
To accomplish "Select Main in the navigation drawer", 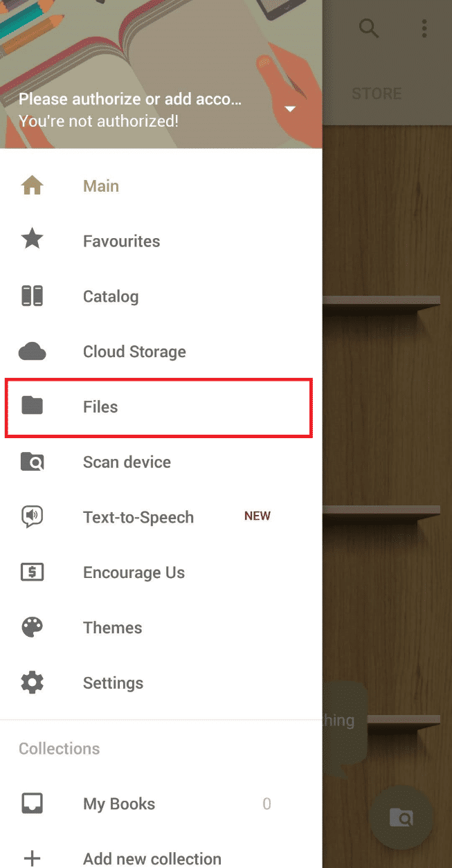I will click(x=100, y=185).
